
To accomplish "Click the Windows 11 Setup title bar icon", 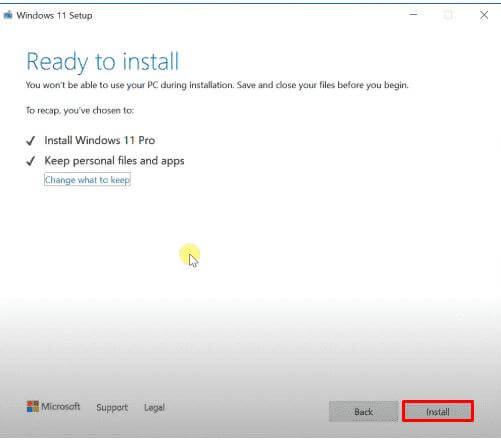I will pos(8,15).
